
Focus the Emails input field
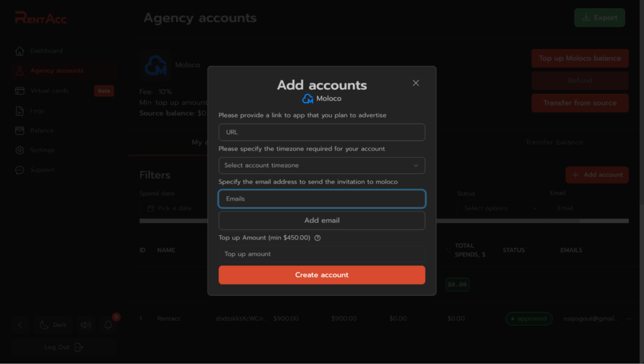321,199
